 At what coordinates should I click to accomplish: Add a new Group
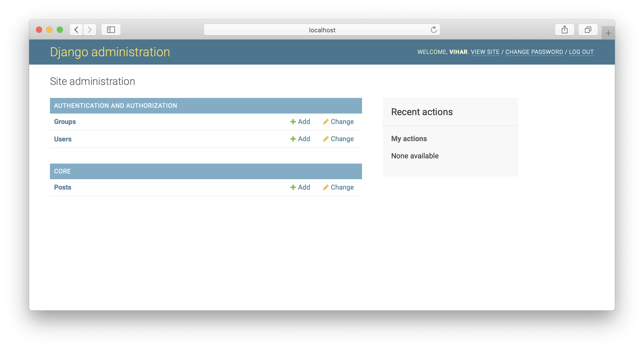300,122
